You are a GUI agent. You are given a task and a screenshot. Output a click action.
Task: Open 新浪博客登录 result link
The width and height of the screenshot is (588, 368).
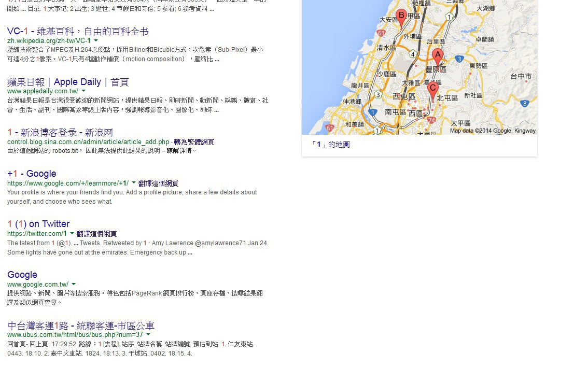point(60,132)
